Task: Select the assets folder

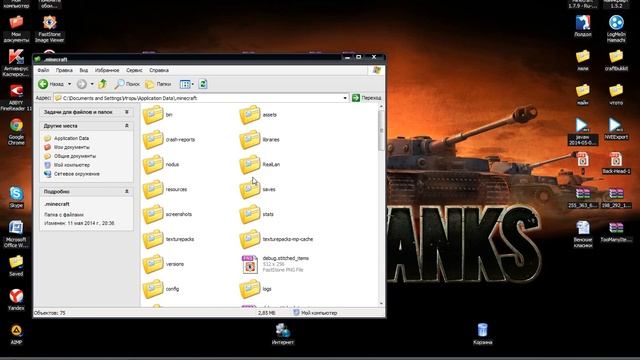Action: click(x=258, y=115)
